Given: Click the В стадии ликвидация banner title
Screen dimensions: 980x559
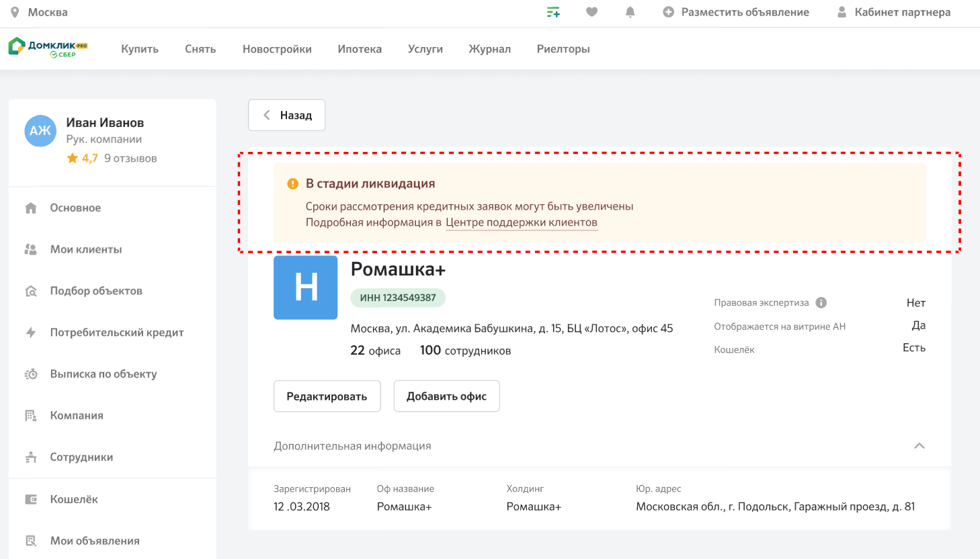Looking at the screenshot, I should 370,184.
